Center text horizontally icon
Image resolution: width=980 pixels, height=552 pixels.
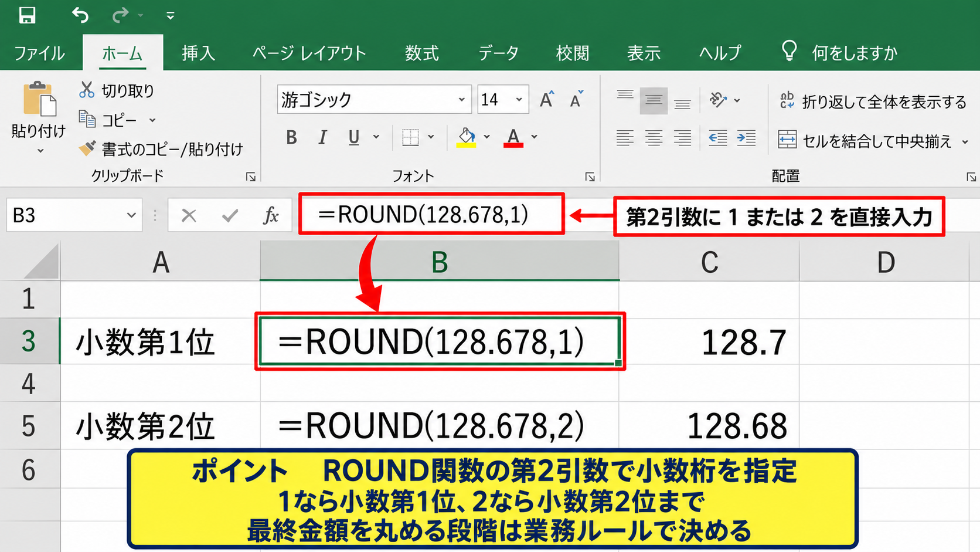click(654, 138)
